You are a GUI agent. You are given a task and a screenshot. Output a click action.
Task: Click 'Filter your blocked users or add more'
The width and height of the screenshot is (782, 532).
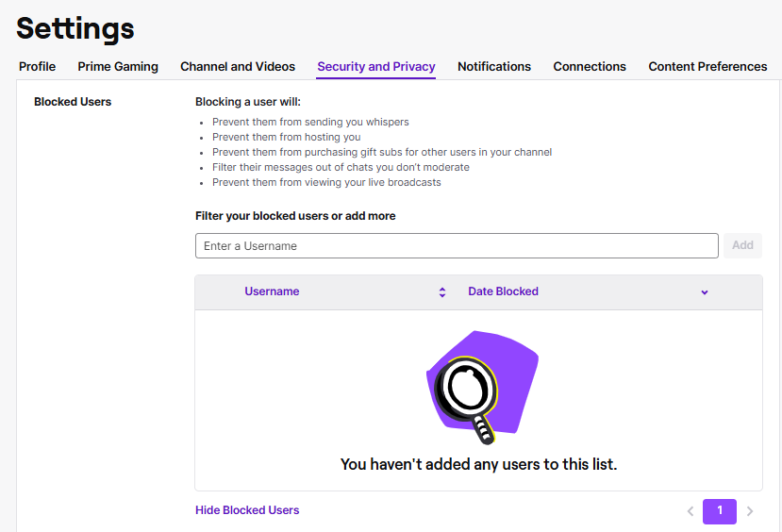(x=295, y=216)
